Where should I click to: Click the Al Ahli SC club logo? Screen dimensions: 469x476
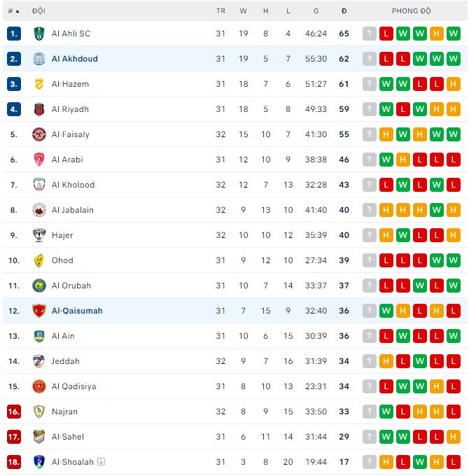tap(39, 34)
